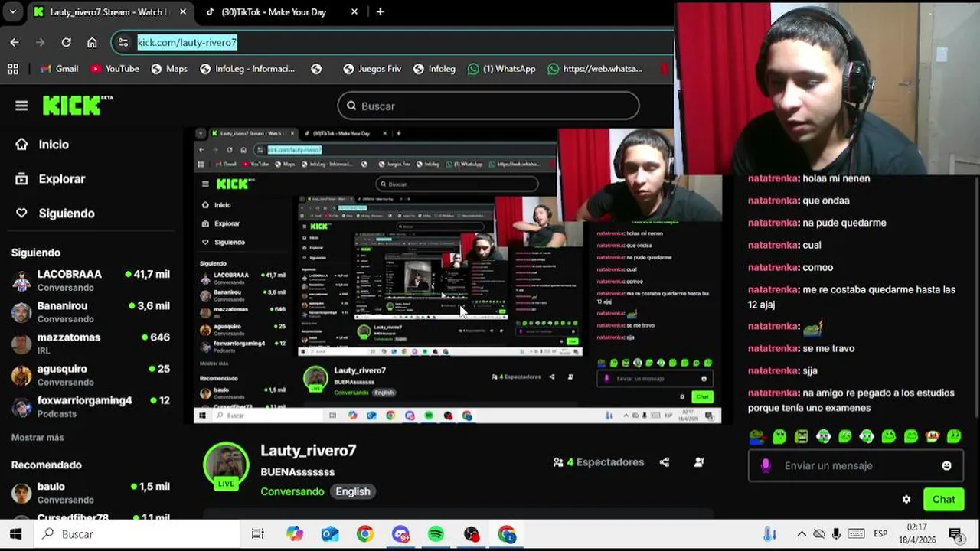
Task: Open Task View on taskbar
Action: (257, 534)
